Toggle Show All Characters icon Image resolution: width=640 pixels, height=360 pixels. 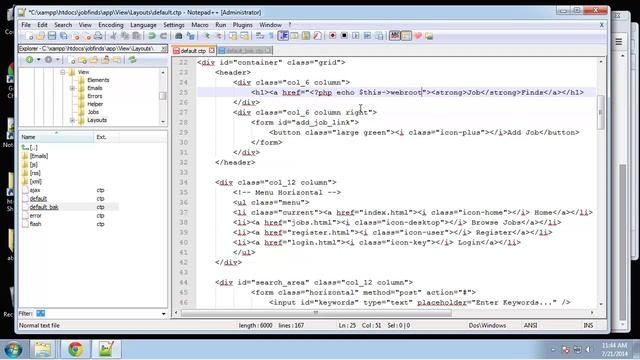271,36
